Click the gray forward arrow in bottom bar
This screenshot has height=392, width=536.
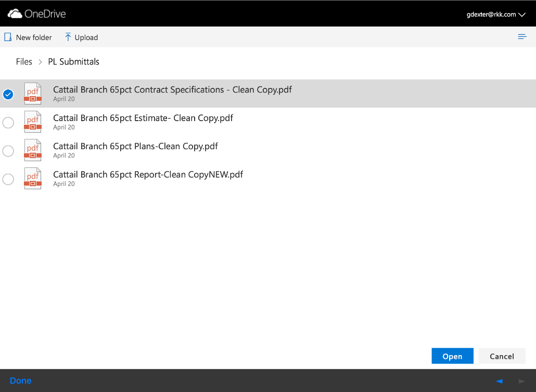(x=522, y=381)
